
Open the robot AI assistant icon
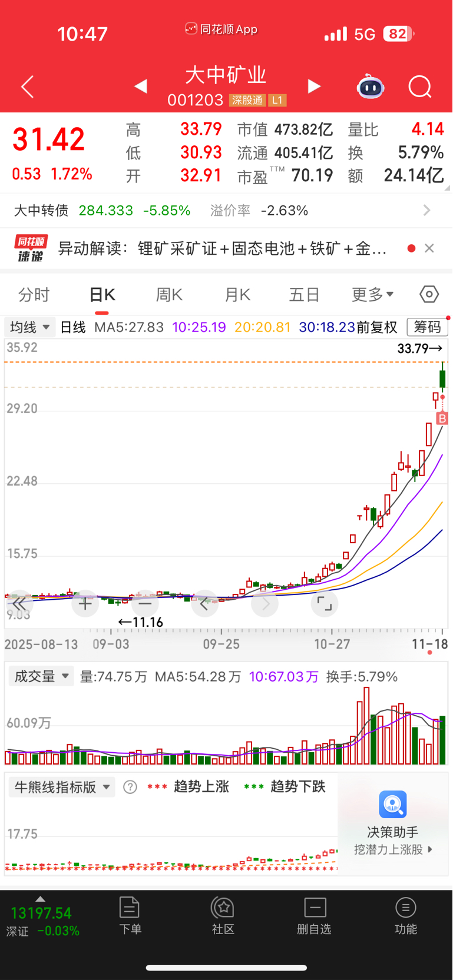[x=371, y=87]
